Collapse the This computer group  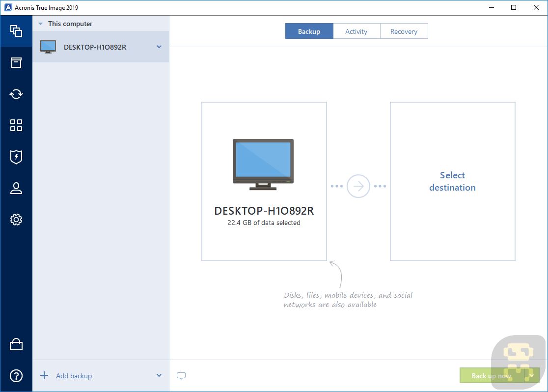(41, 24)
